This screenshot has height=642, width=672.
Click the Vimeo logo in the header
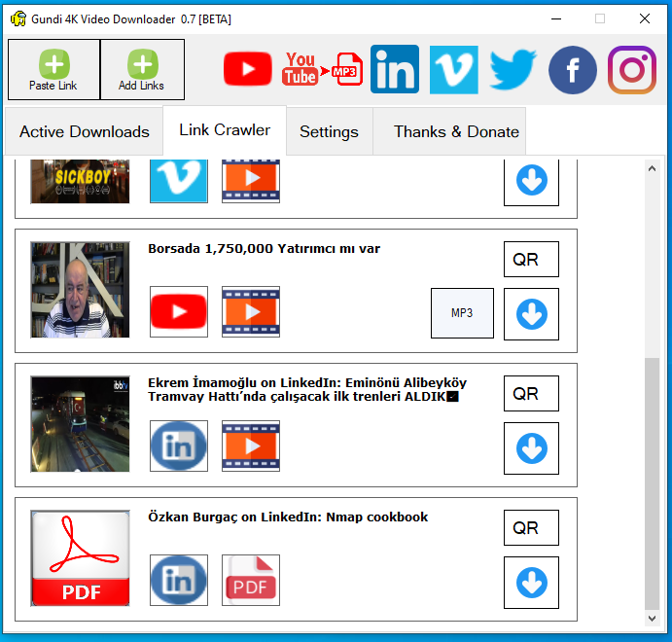(454, 69)
